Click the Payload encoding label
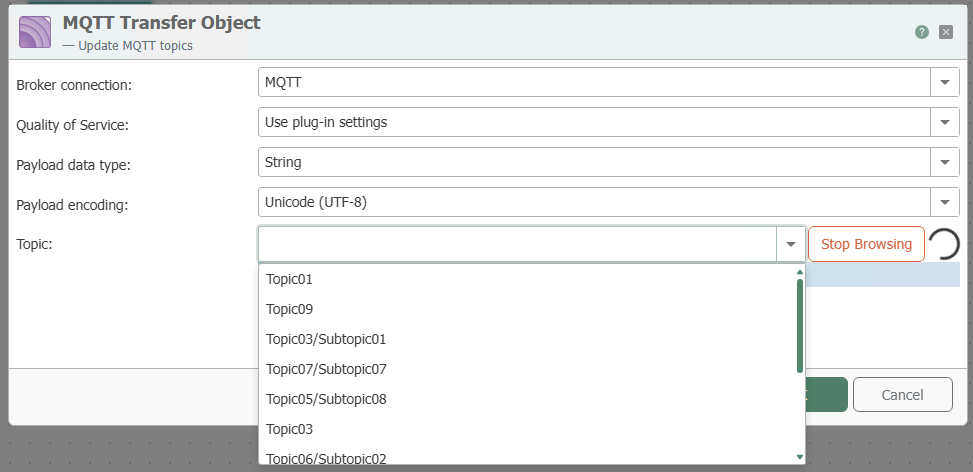Image resolution: width=973 pixels, height=472 pixels. pyautogui.click(x=72, y=205)
